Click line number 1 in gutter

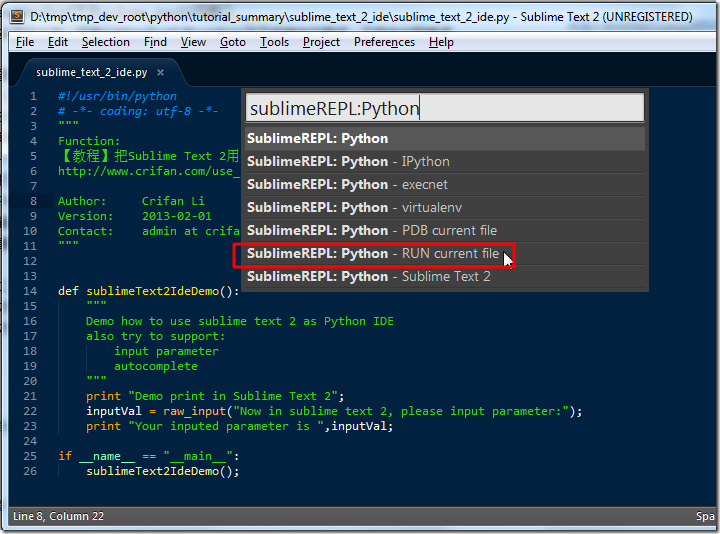(34, 96)
